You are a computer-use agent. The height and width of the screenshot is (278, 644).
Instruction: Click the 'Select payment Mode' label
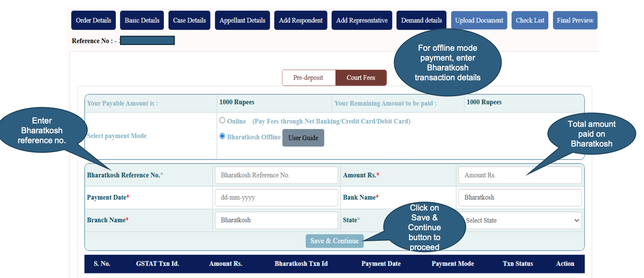[117, 136]
